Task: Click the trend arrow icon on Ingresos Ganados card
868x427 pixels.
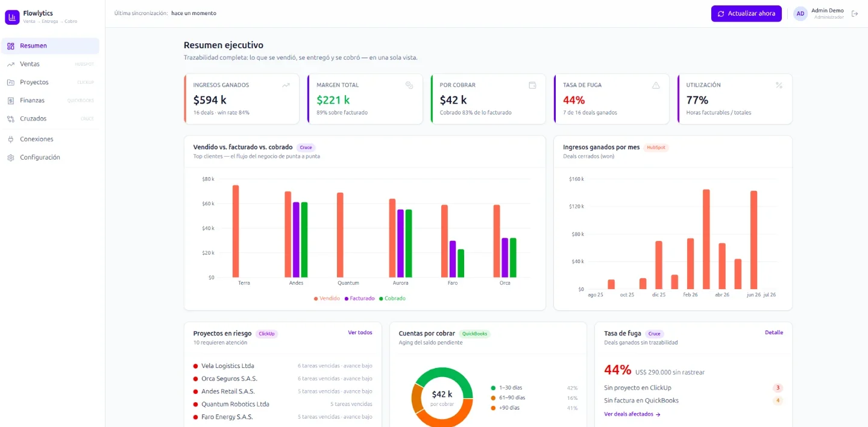Action: coord(286,85)
